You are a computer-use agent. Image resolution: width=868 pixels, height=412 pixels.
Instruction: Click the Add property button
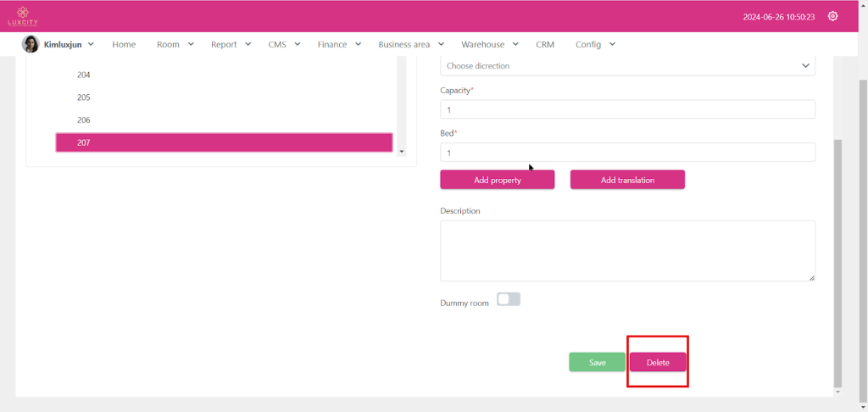pyautogui.click(x=497, y=180)
